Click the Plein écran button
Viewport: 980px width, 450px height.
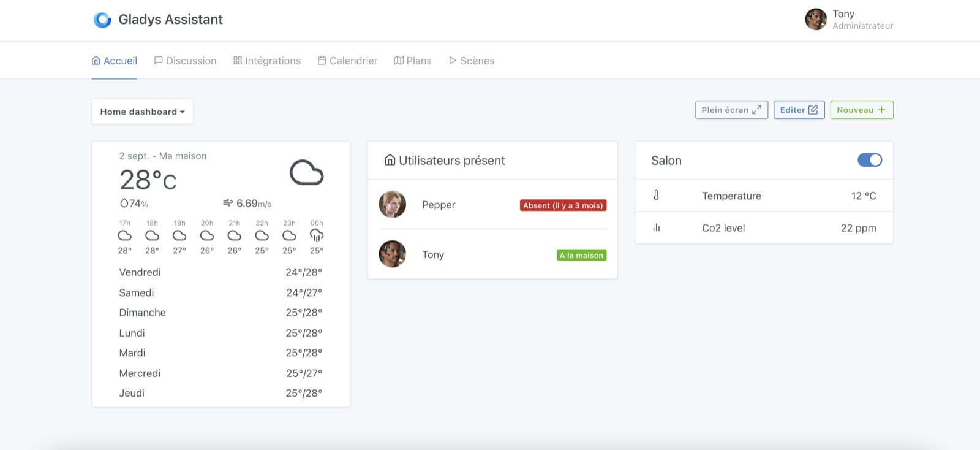click(731, 110)
